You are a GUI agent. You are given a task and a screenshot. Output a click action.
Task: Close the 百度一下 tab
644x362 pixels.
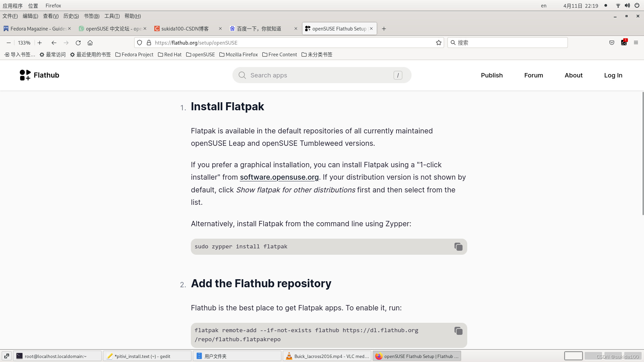click(296, 28)
